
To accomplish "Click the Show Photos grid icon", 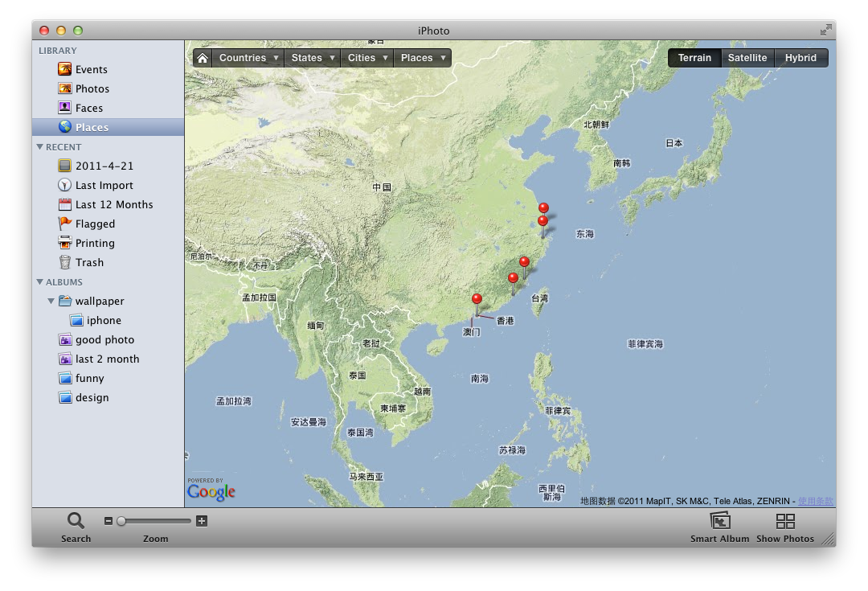I will [785, 521].
